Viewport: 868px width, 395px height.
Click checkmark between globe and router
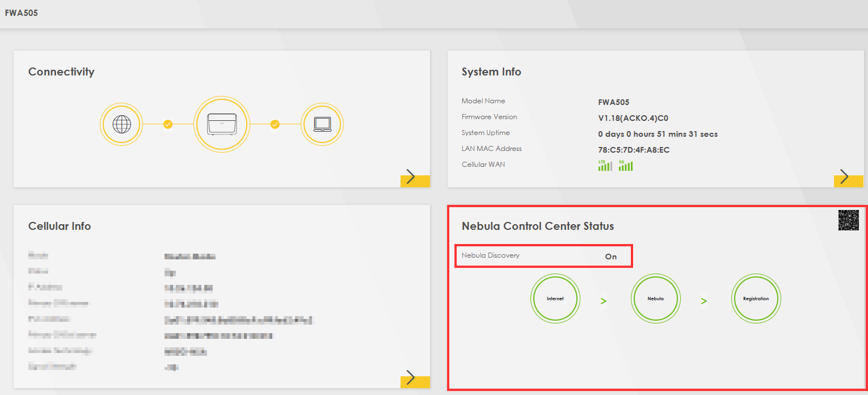(168, 124)
